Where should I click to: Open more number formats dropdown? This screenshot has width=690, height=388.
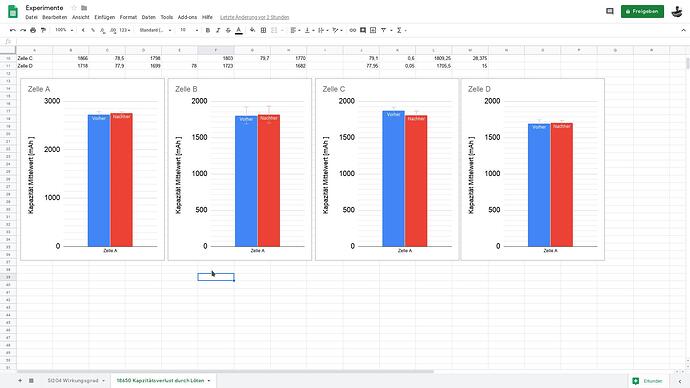125,30
